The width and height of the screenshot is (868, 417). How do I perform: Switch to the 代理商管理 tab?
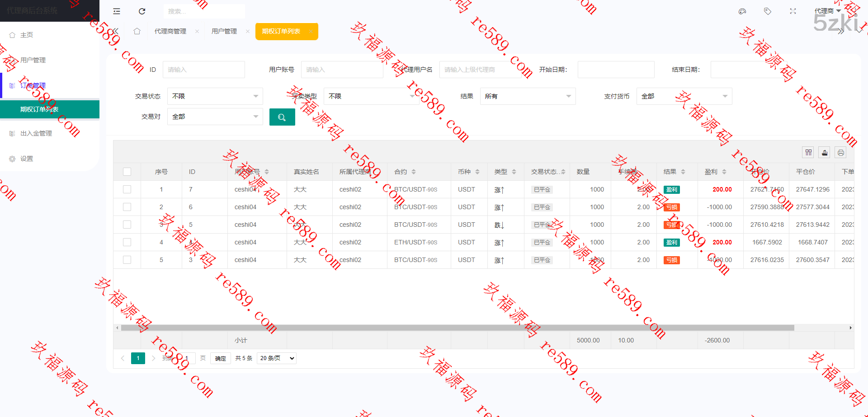pos(170,31)
